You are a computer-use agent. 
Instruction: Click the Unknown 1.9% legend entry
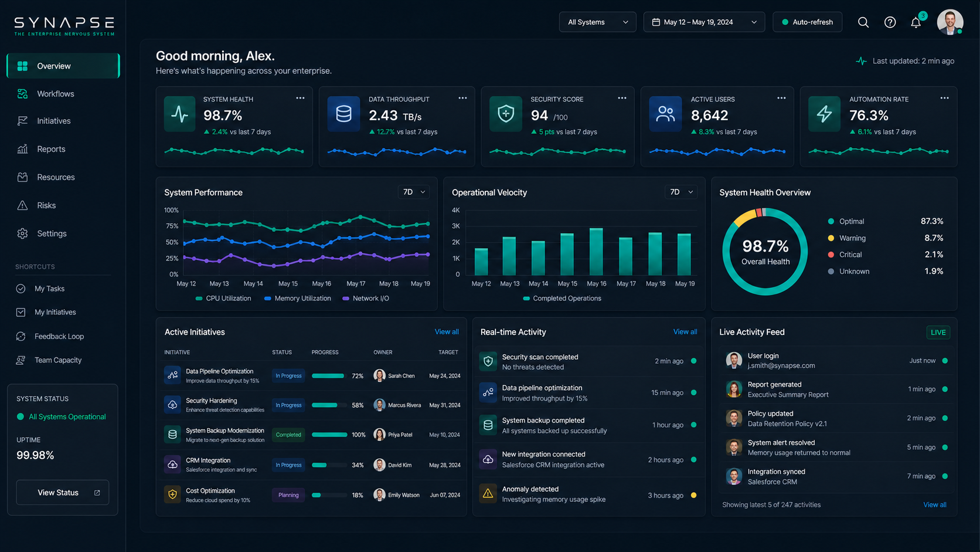[x=885, y=272]
